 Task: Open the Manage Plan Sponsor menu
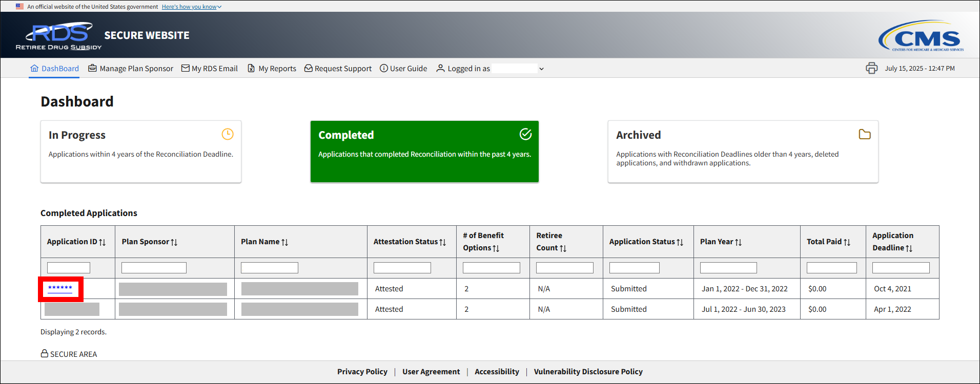(x=131, y=69)
